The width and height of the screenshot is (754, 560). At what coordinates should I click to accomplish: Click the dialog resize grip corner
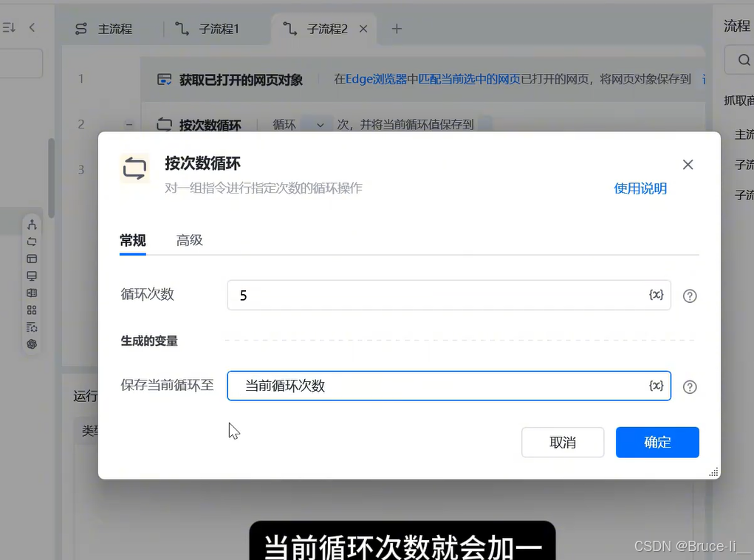pyautogui.click(x=713, y=472)
